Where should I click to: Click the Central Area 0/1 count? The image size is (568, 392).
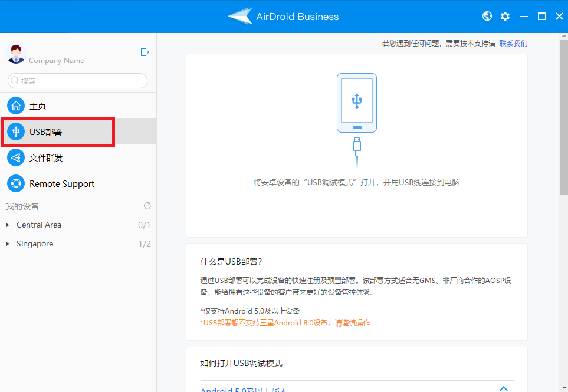point(144,225)
